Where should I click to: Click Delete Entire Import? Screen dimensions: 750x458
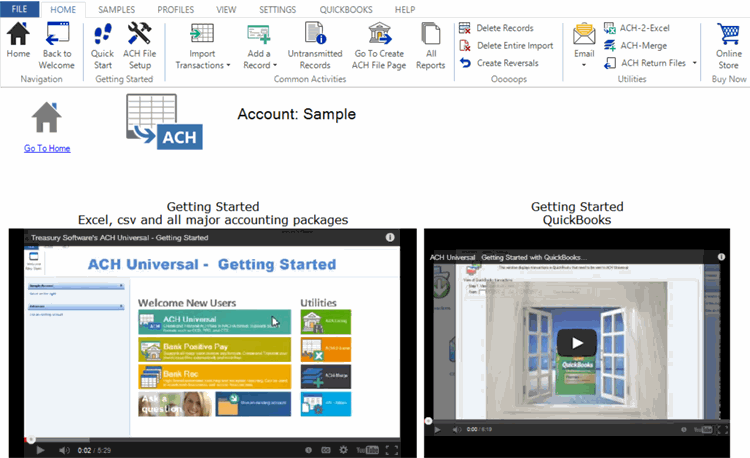pos(506,45)
